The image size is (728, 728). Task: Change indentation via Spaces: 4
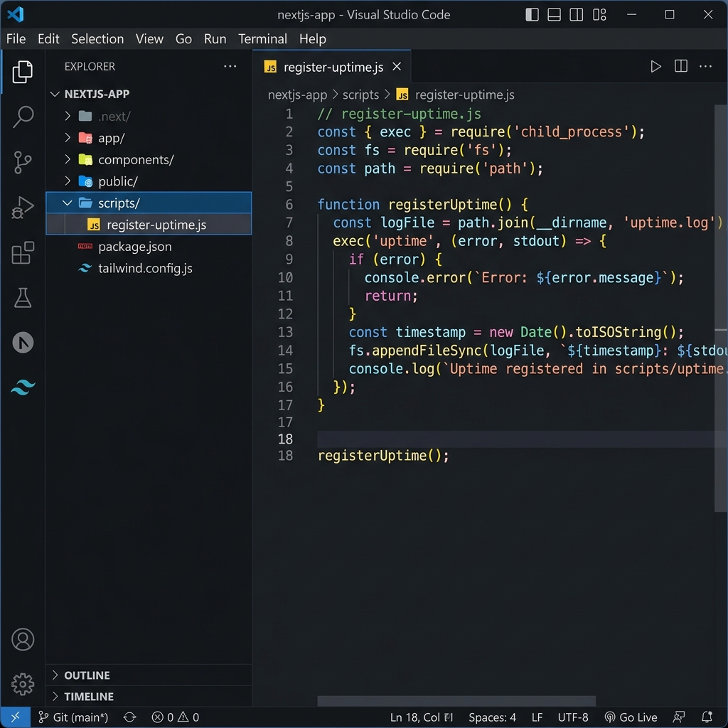[492, 717]
